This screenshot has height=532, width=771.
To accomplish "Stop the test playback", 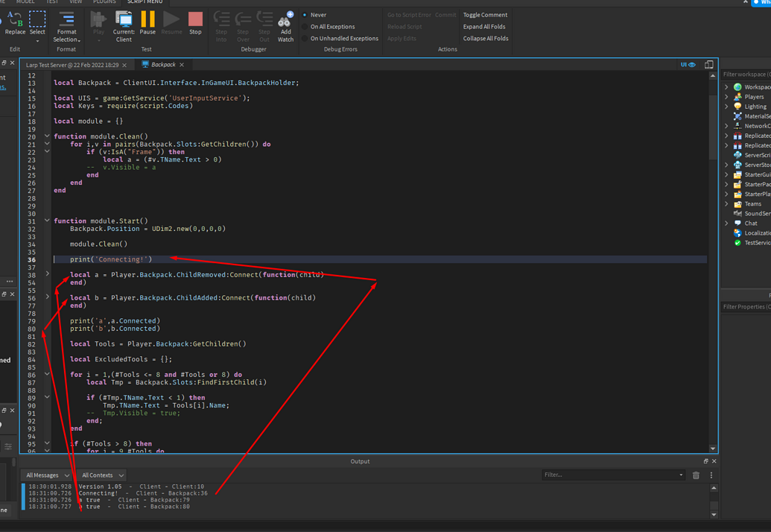I will pyautogui.click(x=197, y=22).
